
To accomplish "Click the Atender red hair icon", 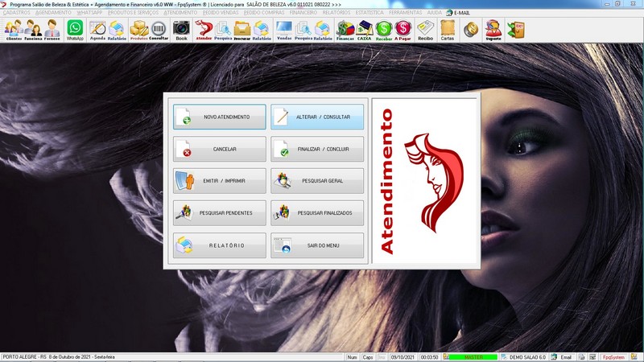I will coord(204,30).
